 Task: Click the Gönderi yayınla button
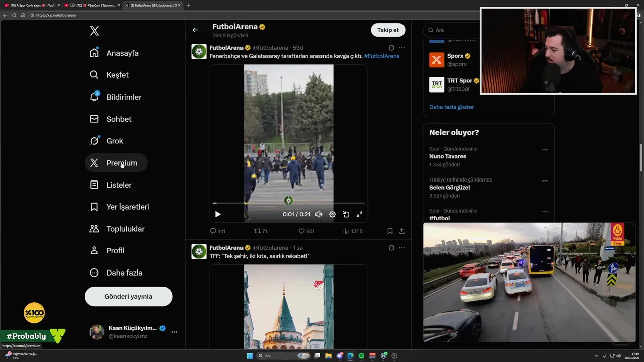coord(128,296)
